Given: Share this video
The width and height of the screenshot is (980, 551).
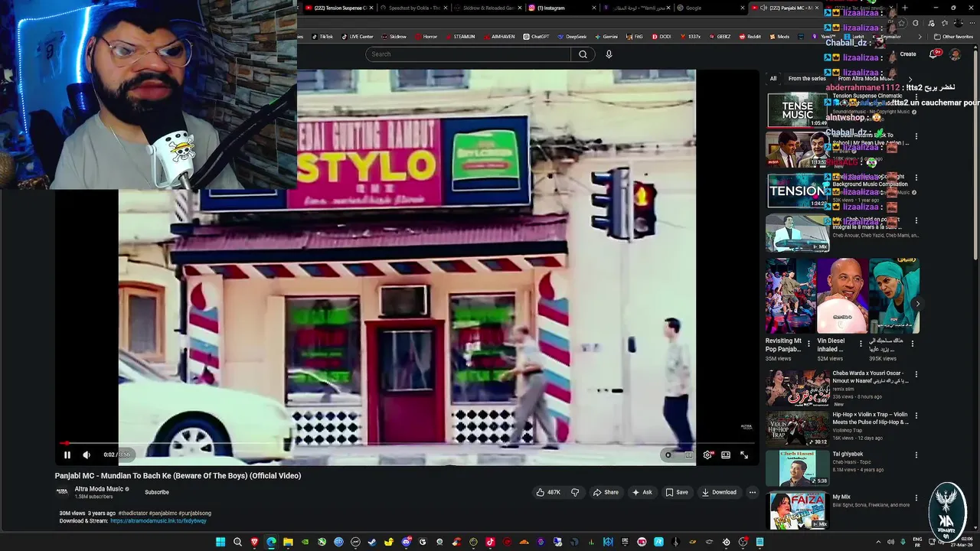Looking at the screenshot, I should [606, 492].
